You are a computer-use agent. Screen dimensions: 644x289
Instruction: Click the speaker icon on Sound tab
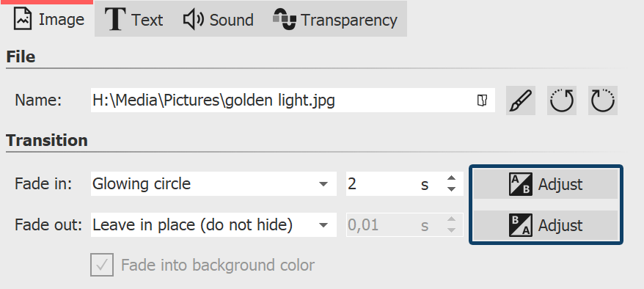tap(193, 20)
